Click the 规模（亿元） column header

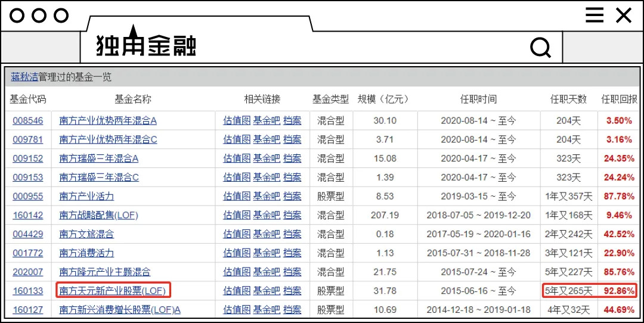(x=383, y=99)
